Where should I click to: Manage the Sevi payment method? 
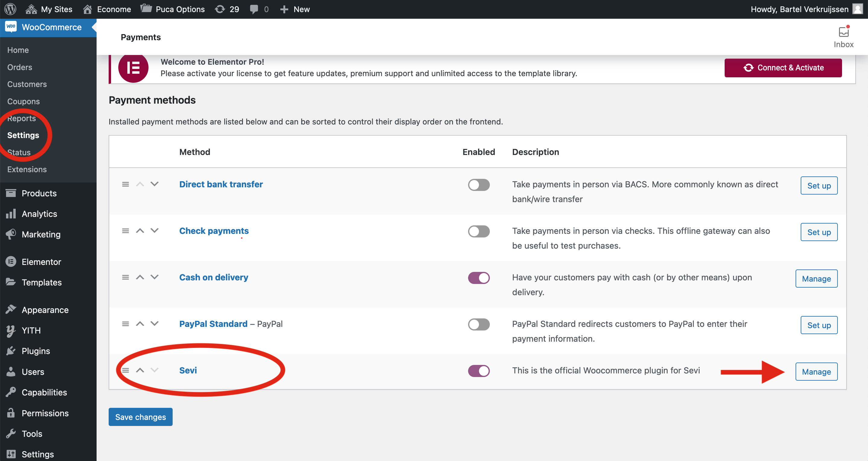[x=816, y=372]
